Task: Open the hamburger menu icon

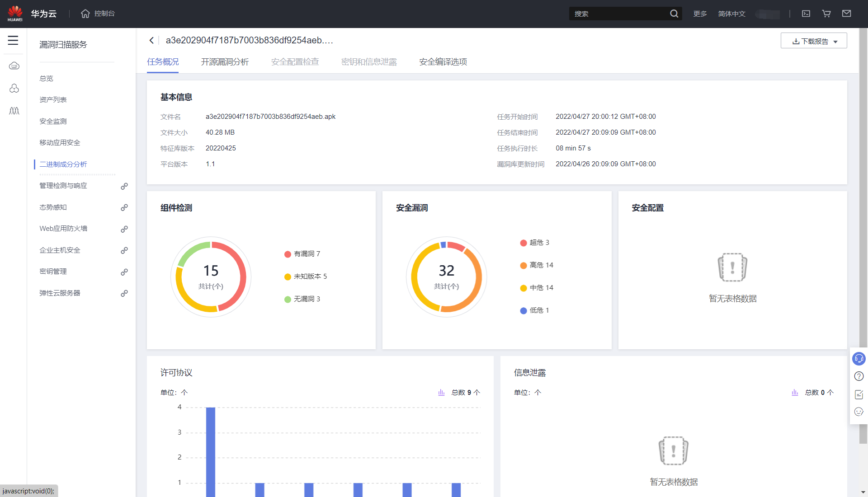Action: pyautogui.click(x=13, y=41)
